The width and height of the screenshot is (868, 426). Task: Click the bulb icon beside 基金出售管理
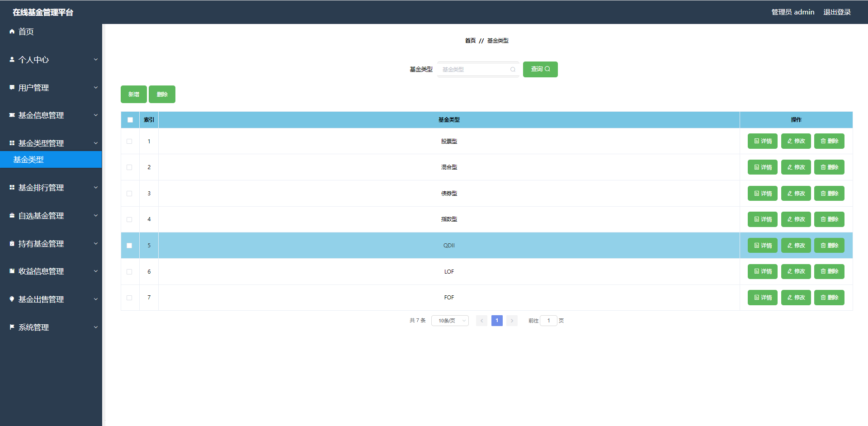tap(12, 299)
